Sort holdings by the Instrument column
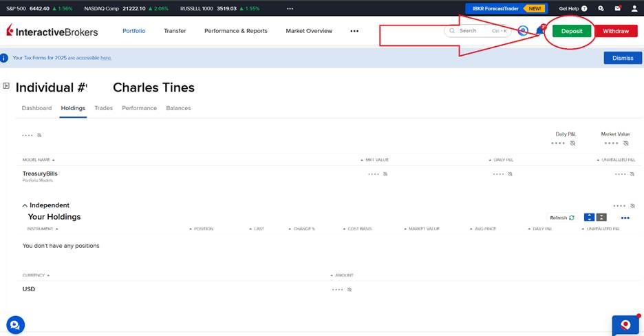 pos(41,229)
